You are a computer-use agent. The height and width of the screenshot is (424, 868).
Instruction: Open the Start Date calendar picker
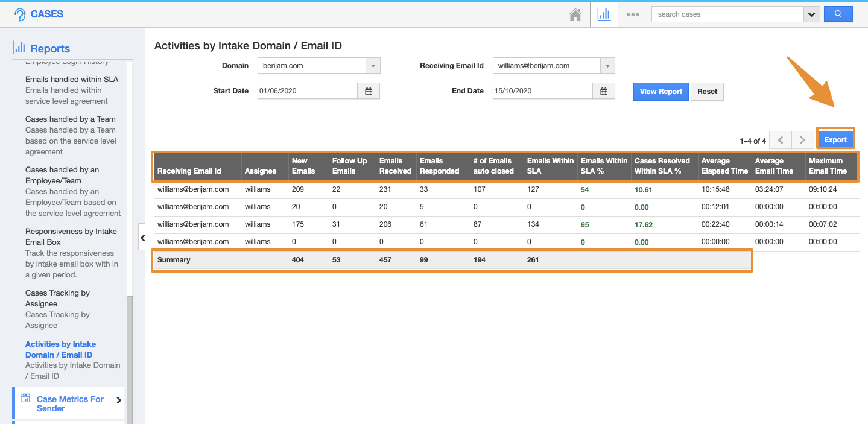[x=369, y=91]
